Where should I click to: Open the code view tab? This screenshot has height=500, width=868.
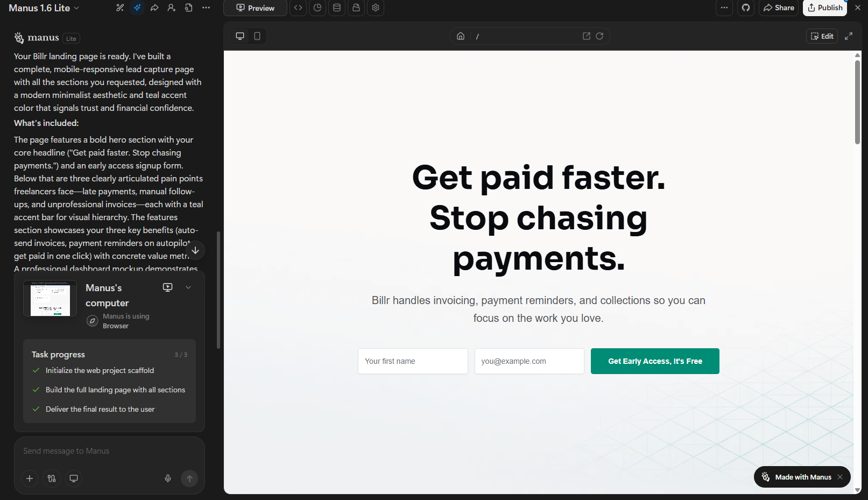298,8
